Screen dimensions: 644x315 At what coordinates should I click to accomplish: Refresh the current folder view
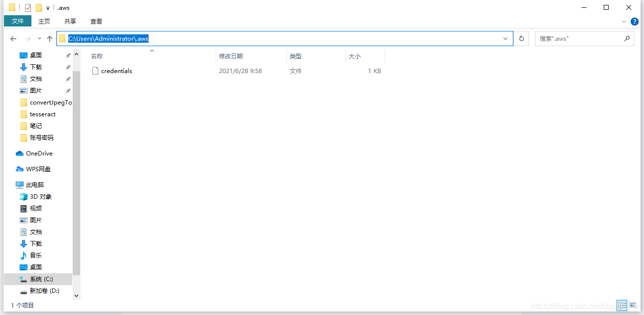[x=522, y=39]
